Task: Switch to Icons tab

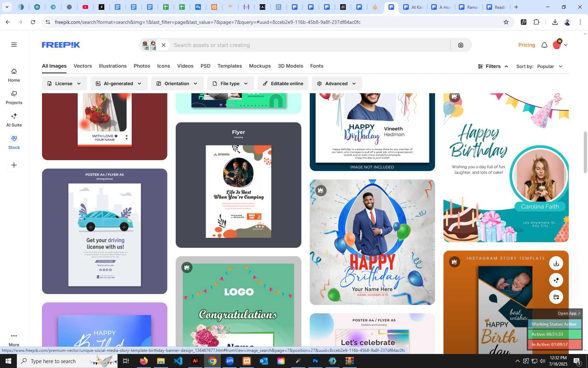Action: coord(163,66)
